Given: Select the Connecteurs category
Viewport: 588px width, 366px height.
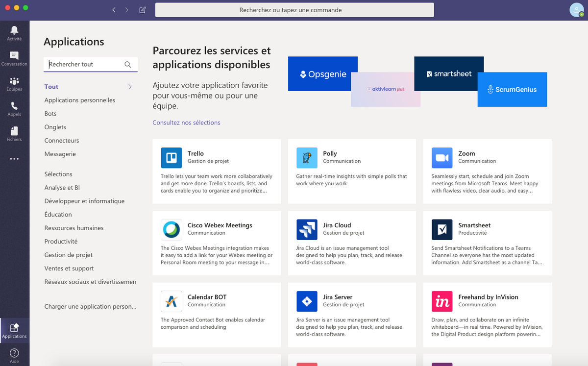Looking at the screenshot, I should (x=62, y=141).
